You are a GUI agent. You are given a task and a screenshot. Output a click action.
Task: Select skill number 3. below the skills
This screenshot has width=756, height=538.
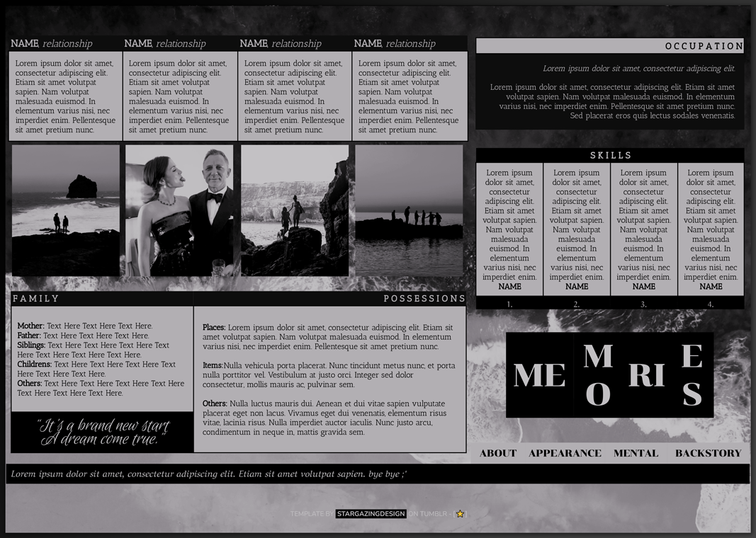643,304
